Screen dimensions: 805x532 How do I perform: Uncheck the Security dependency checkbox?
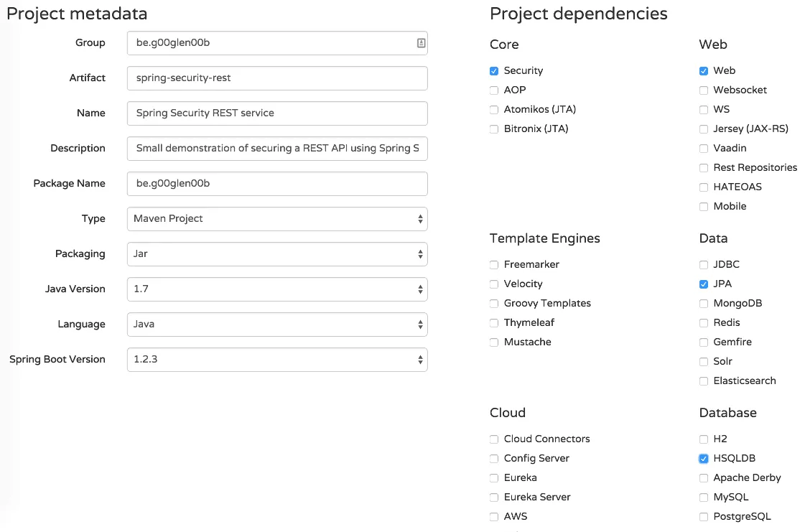tap(494, 71)
